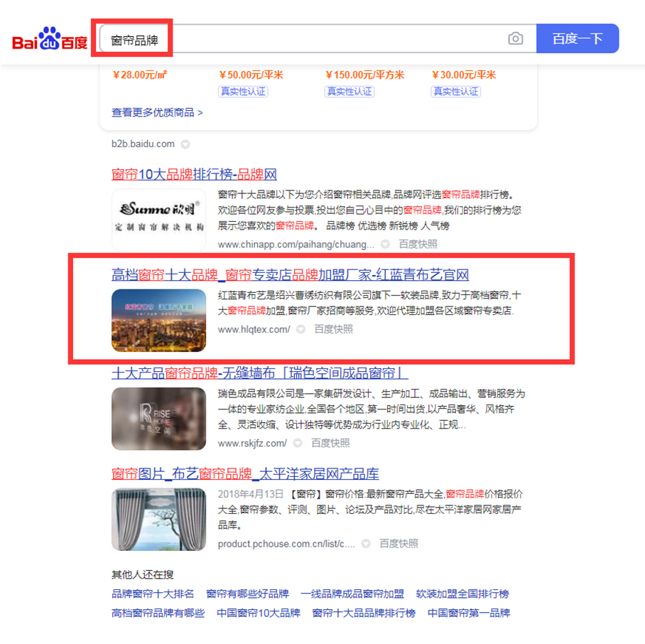Viewport: 645px width, 644px height.
Task: Search related term 软装加盟全国排行榜
Action: click(x=462, y=594)
